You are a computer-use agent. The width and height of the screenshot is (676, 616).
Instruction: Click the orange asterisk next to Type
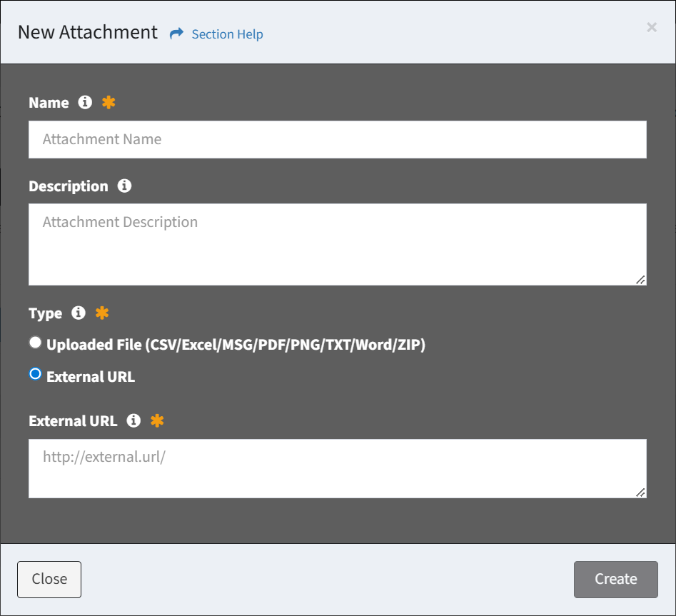coord(102,313)
